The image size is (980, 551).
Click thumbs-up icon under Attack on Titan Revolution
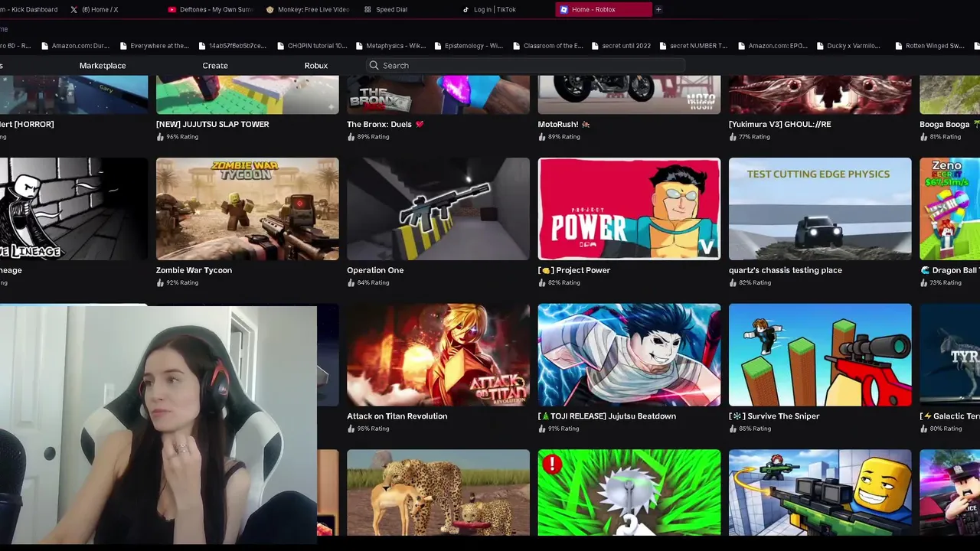pyautogui.click(x=351, y=429)
